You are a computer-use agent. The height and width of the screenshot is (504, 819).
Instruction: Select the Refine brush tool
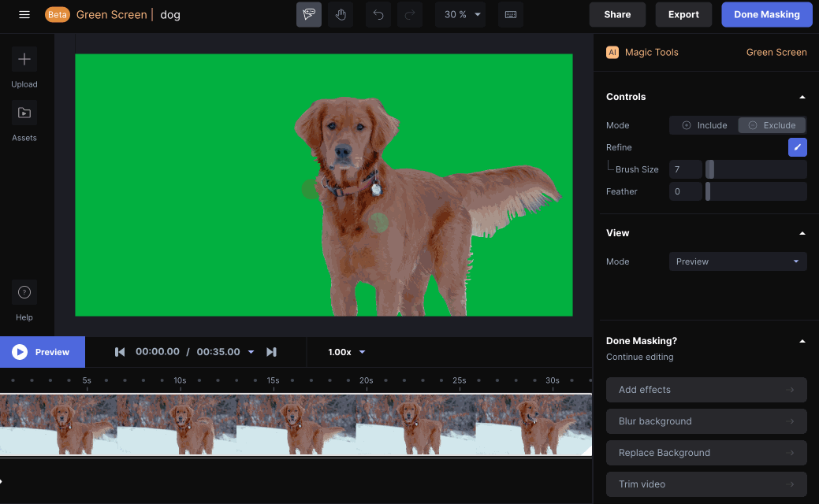pos(797,147)
